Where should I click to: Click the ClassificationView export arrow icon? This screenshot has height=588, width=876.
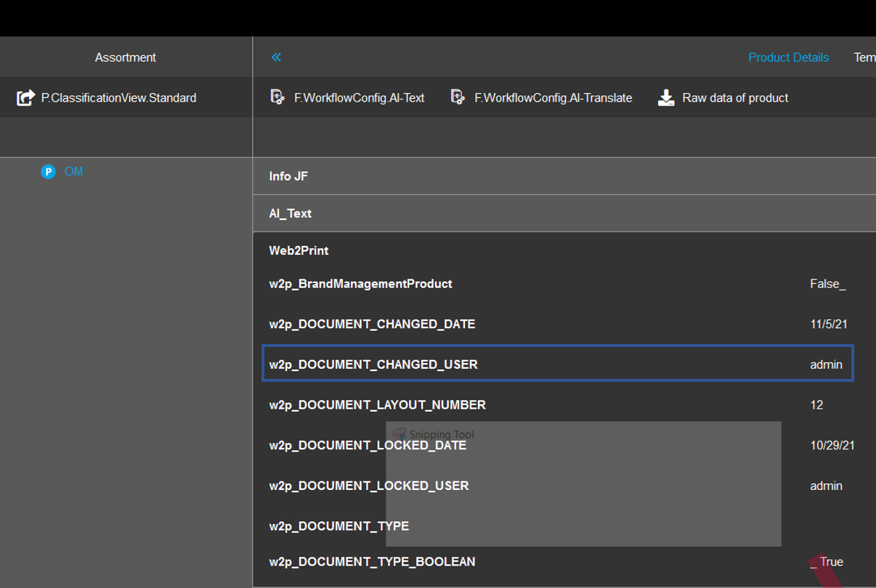coord(25,97)
